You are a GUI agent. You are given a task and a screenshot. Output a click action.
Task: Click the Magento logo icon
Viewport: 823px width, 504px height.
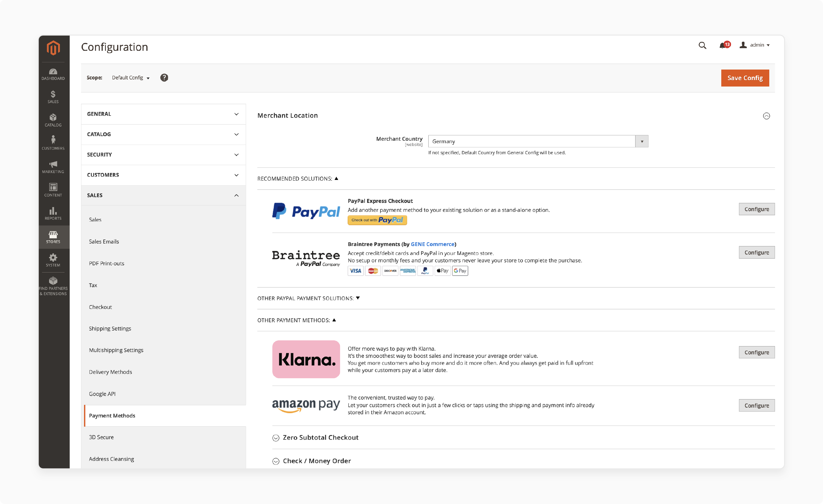53,48
